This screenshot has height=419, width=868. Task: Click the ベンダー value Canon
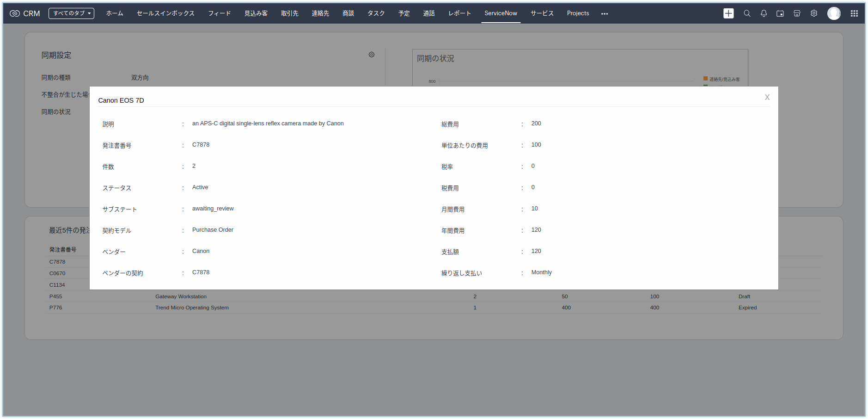[x=201, y=251]
